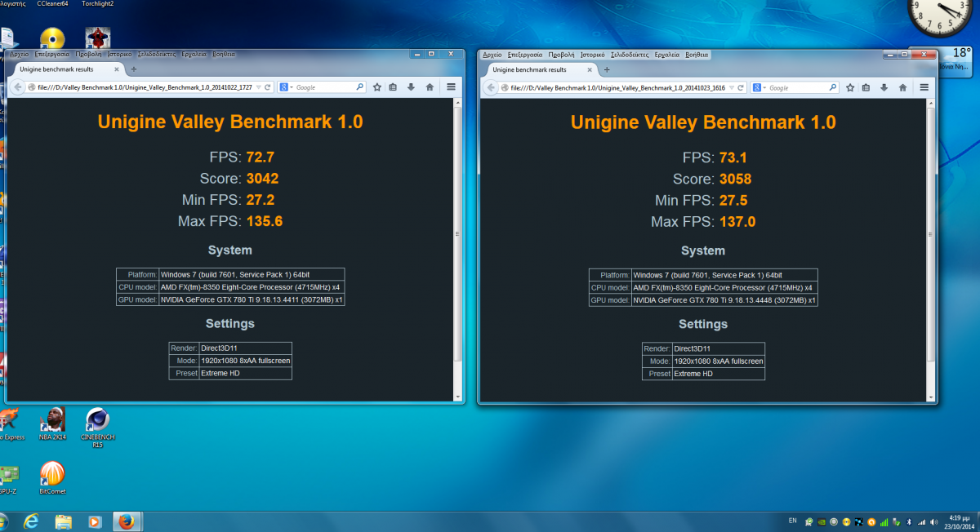
Task: Open Downloads in the right Firefox window
Action: (x=884, y=87)
